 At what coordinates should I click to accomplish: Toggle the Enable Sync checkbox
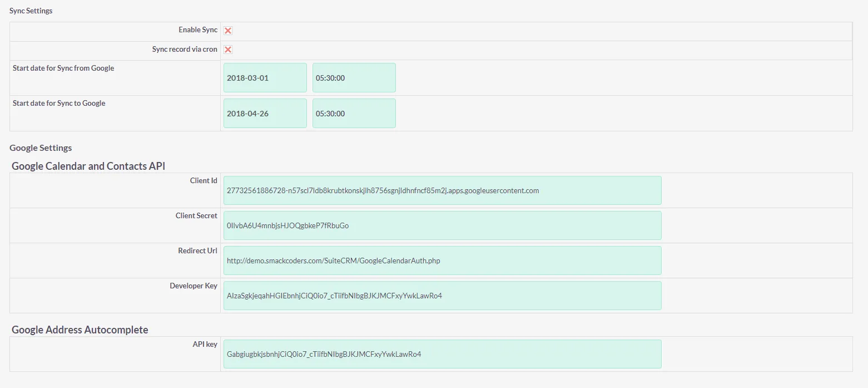[228, 31]
